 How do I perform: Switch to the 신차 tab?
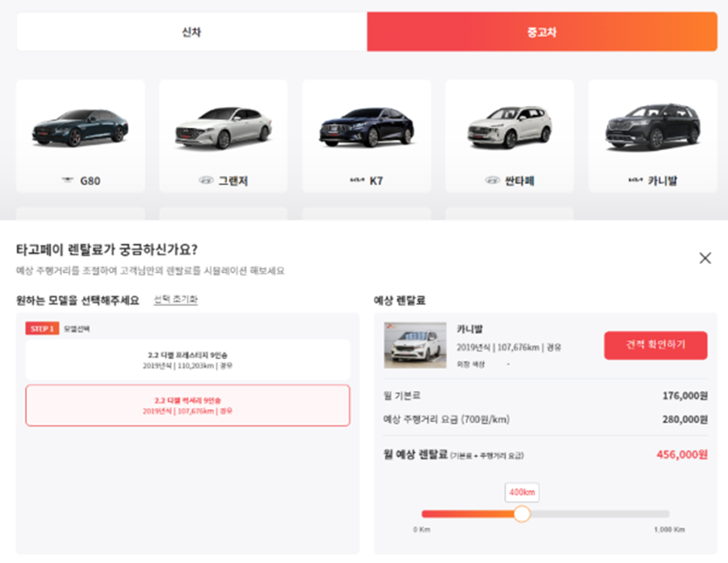pyautogui.click(x=192, y=32)
